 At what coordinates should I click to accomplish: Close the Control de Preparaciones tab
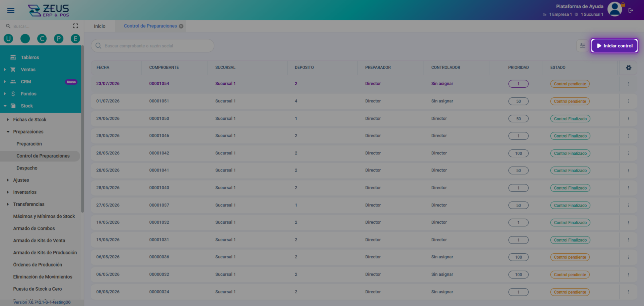tap(181, 26)
